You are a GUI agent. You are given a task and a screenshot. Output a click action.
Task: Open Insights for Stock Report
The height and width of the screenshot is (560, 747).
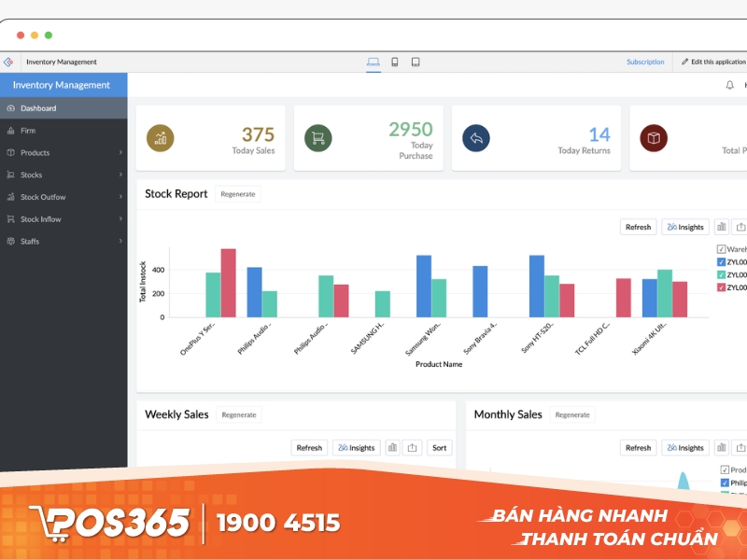pyautogui.click(x=685, y=227)
